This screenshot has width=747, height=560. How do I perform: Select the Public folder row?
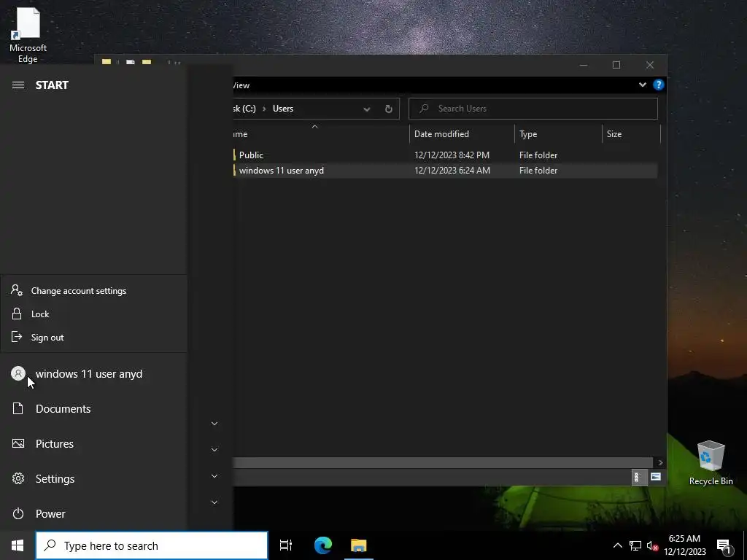coord(446,155)
